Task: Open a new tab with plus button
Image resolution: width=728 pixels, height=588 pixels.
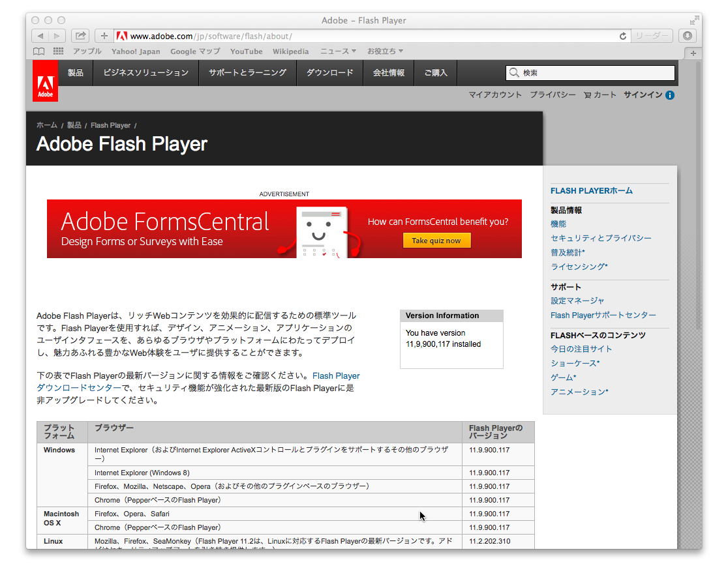Action: [x=693, y=53]
